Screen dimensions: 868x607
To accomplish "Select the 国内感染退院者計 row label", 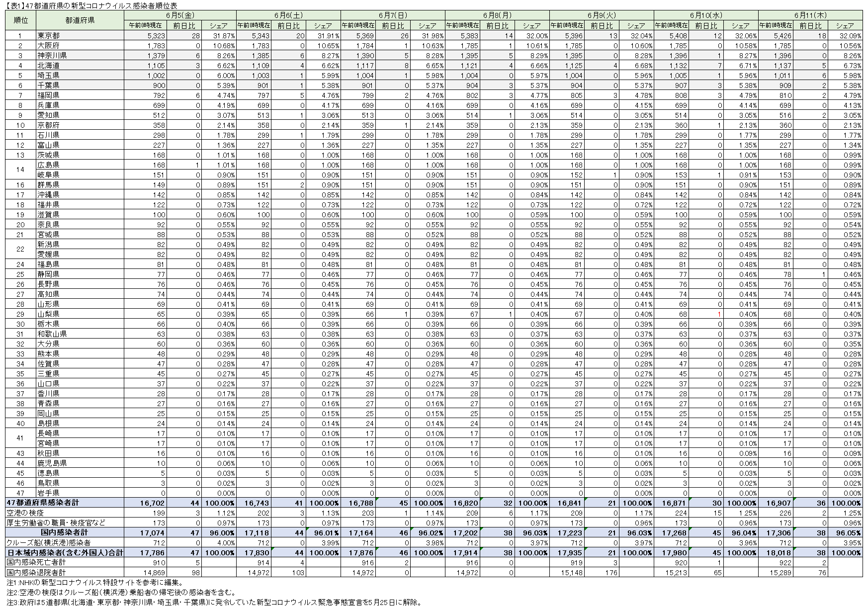I will click(x=65, y=572).
